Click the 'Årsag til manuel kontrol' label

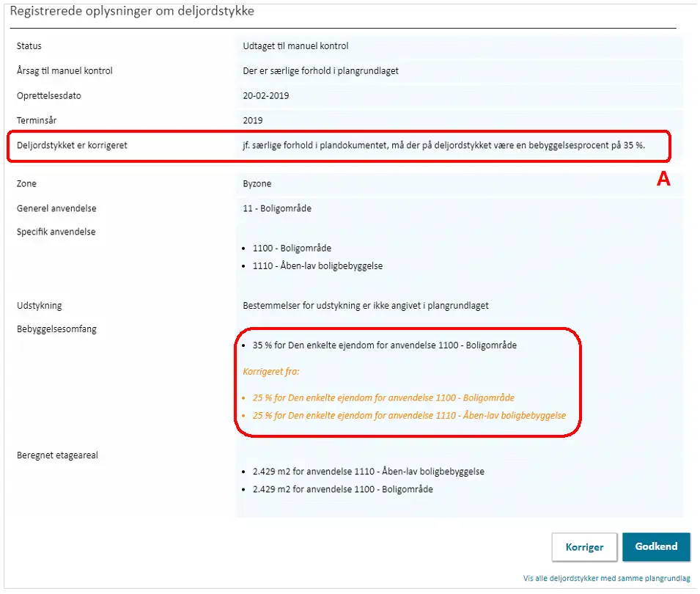point(65,71)
